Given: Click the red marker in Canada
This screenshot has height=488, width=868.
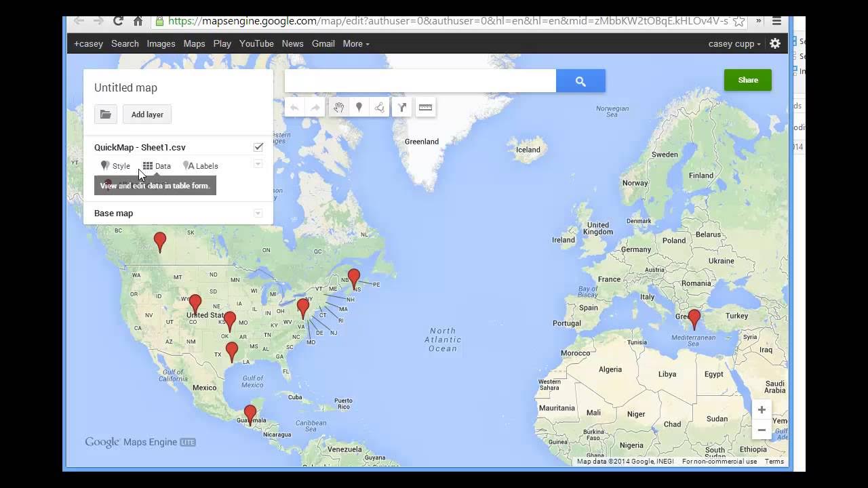Looking at the screenshot, I should click(x=160, y=241).
